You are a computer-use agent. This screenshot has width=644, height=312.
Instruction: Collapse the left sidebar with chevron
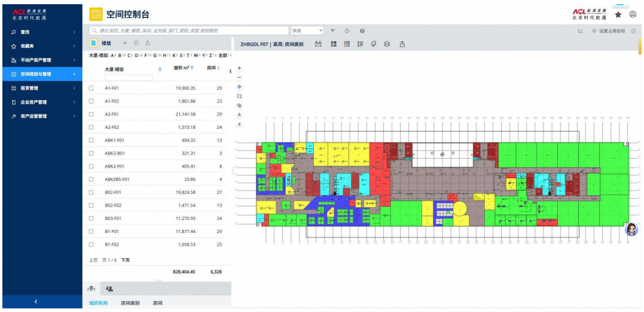coord(36,302)
